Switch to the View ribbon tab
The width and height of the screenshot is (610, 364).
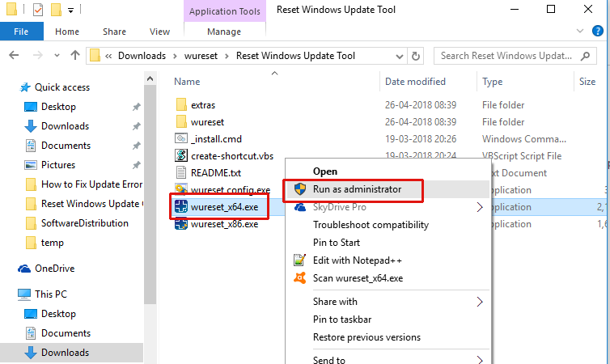(159, 32)
